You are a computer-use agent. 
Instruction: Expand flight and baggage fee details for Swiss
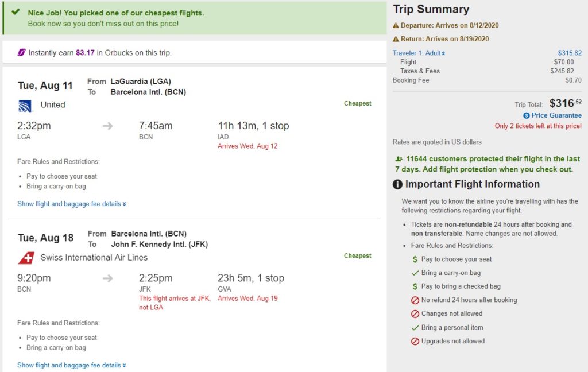pos(71,365)
